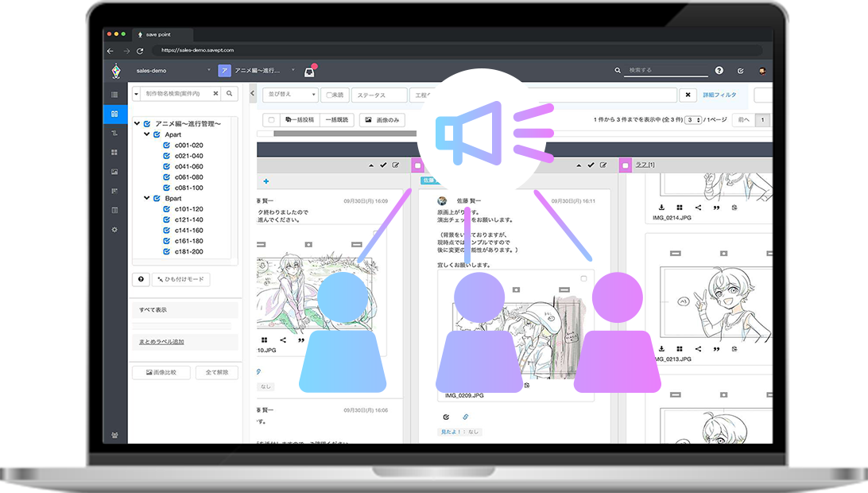This screenshot has width=868, height=493.
Task: Download IMG_0213.JPG
Action: (661, 349)
